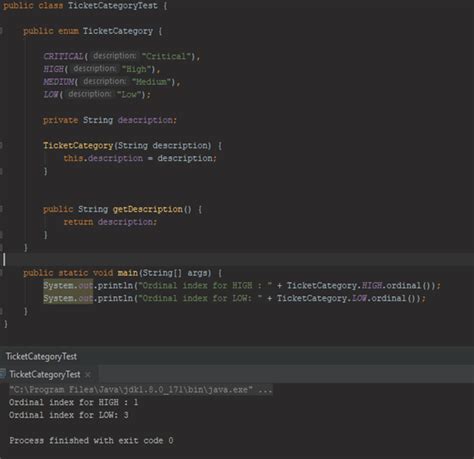
Task: Click the "Critical" string literal
Action: [166, 56]
